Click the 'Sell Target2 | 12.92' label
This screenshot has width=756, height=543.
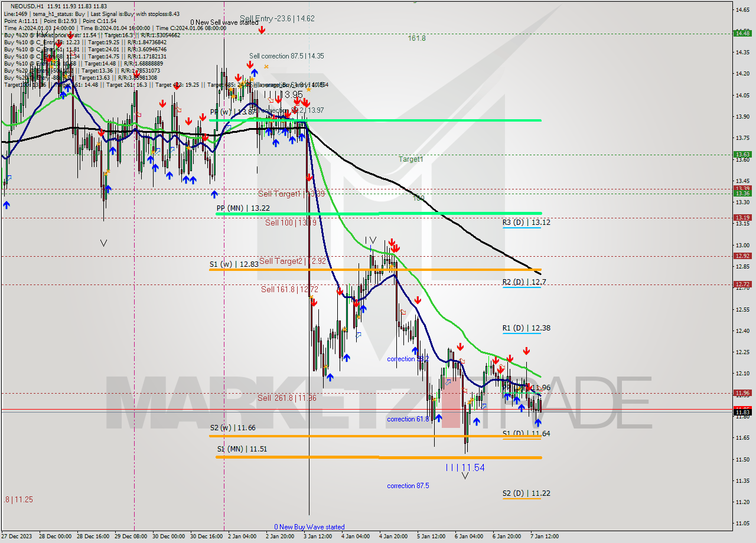293,261
